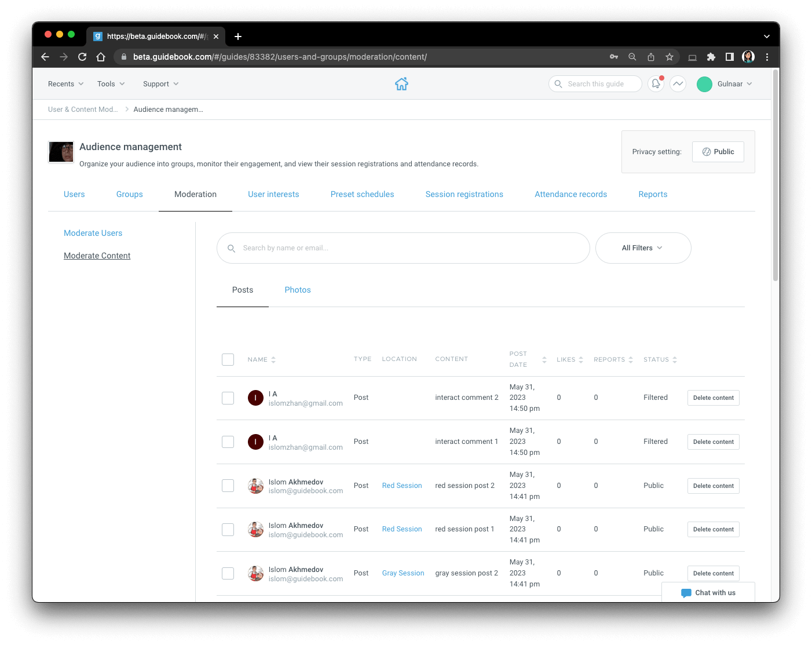
Task: Click the search icon in the guide search bar
Action: (x=558, y=83)
